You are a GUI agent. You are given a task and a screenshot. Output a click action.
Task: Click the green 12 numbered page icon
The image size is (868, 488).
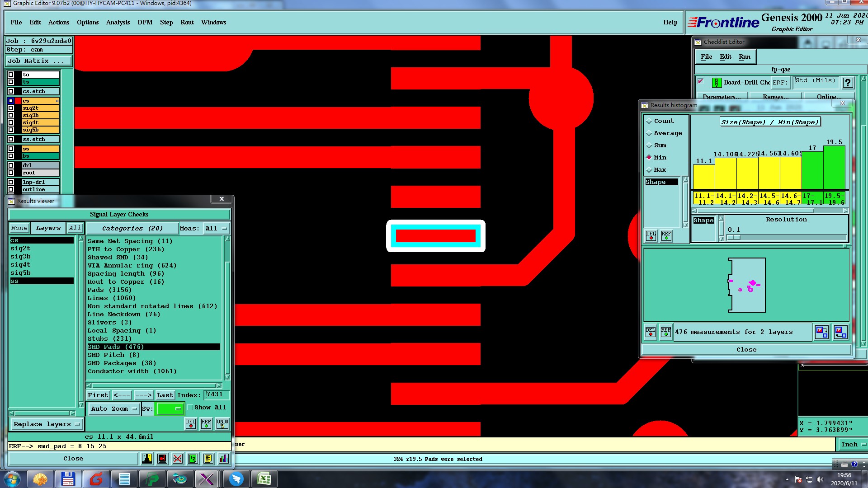pyautogui.click(x=193, y=459)
